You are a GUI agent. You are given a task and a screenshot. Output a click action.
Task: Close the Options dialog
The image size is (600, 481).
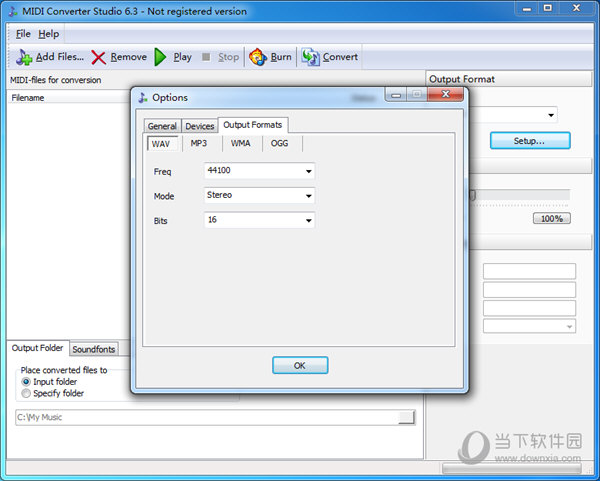click(x=445, y=94)
